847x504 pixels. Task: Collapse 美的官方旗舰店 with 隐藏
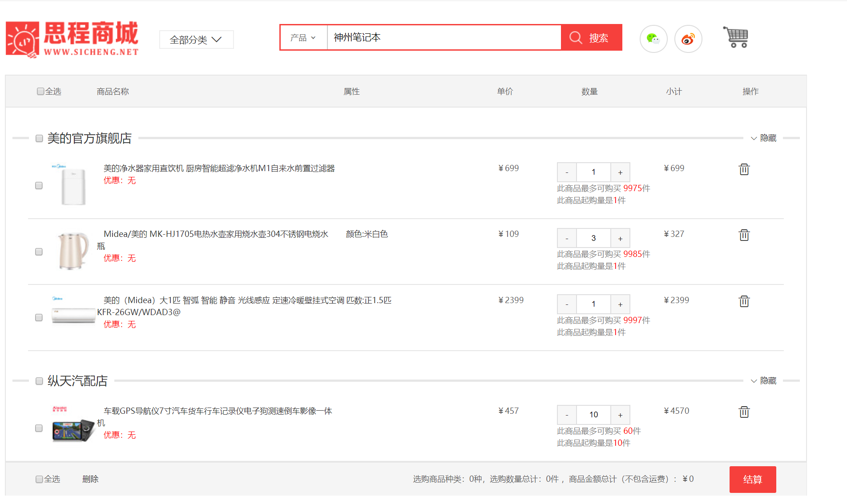pos(763,138)
